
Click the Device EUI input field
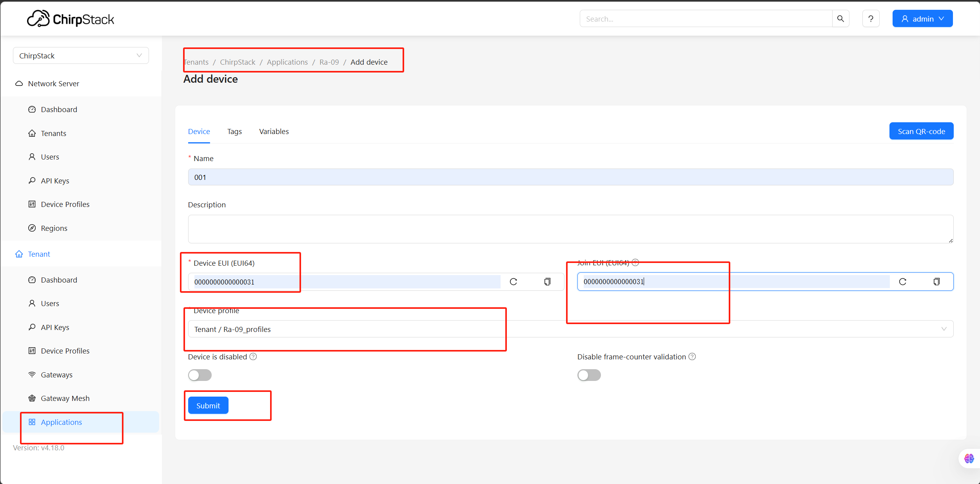point(347,282)
